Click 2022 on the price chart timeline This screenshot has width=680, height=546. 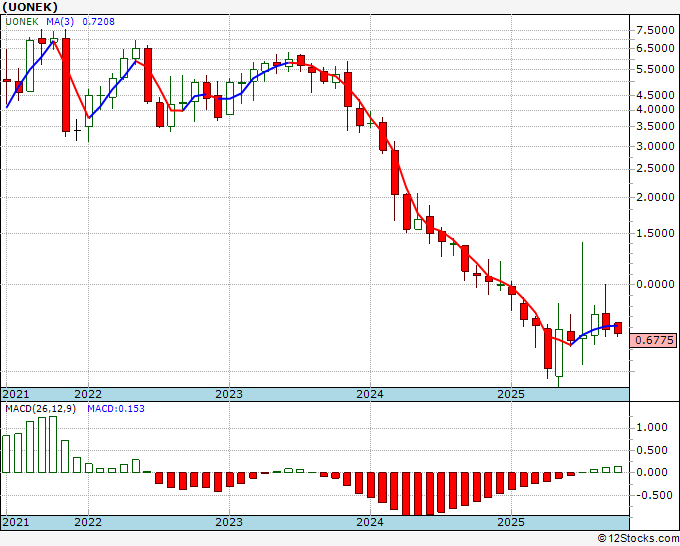tap(88, 394)
